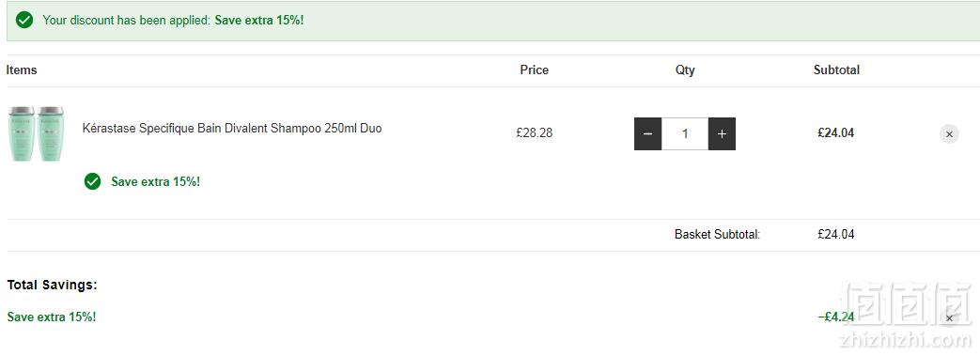This screenshot has width=980, height=356.
Task: Click the Kérastase shampoo duo product thumbnail
Action: 37,133
